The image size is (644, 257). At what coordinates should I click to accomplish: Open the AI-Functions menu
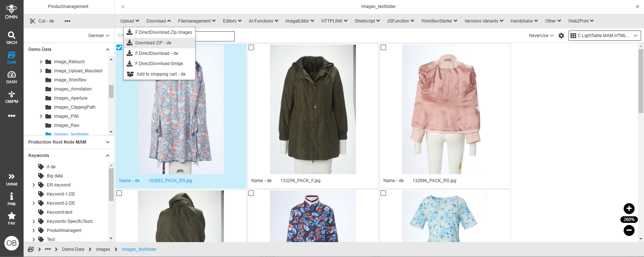pyautogui.click(x=263, y=21)
